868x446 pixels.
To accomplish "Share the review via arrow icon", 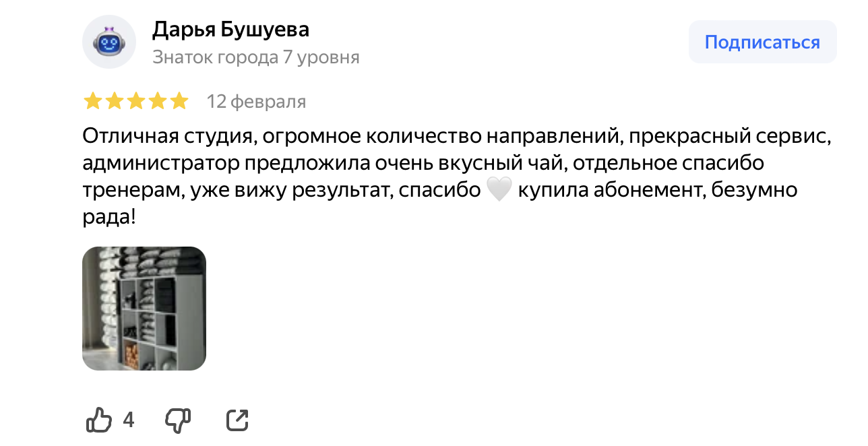I will (237, 420).
